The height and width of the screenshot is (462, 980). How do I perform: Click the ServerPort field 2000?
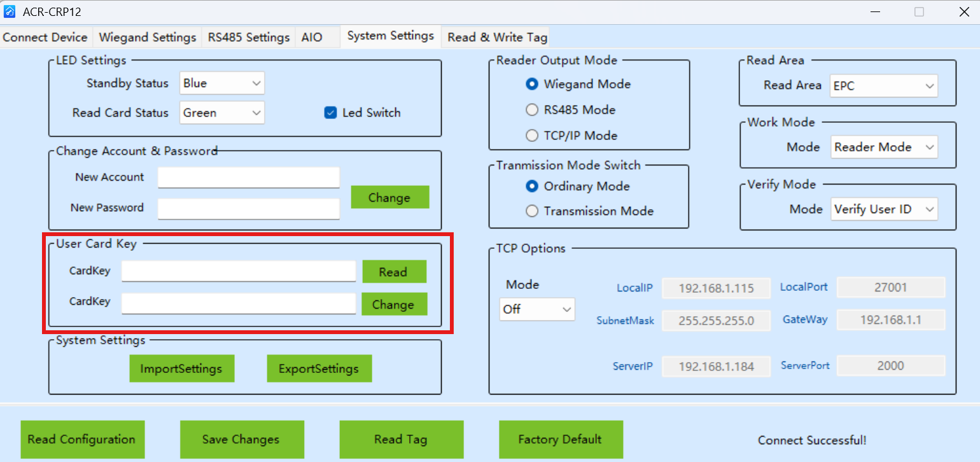tap(891, 366)
